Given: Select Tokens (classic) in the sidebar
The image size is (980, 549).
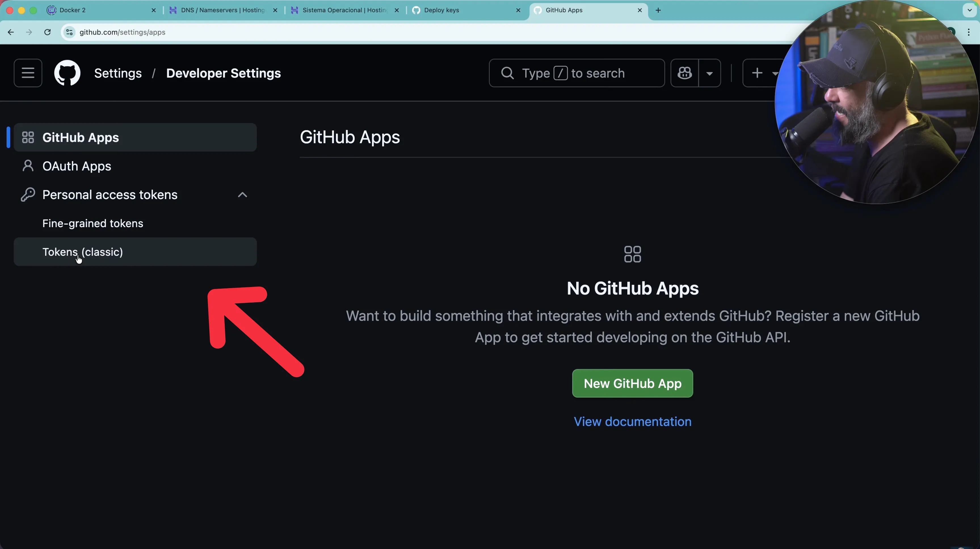Looking at the screenshot, I should [82, 252].
